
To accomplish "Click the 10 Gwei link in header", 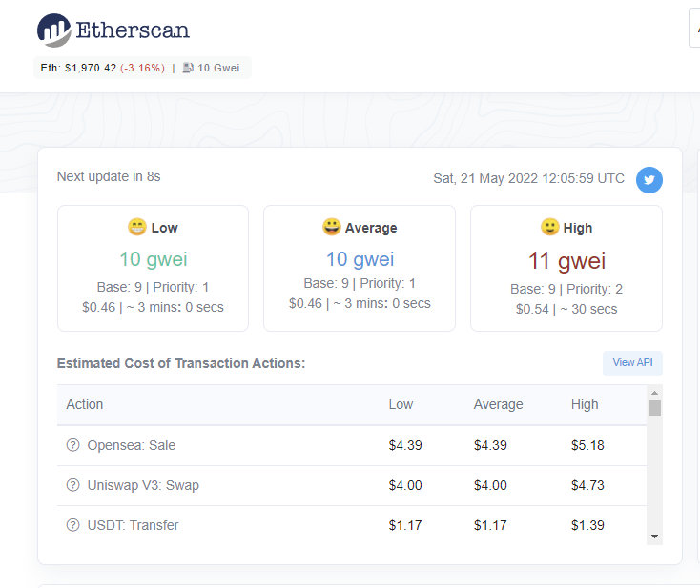I will (218, 68).
